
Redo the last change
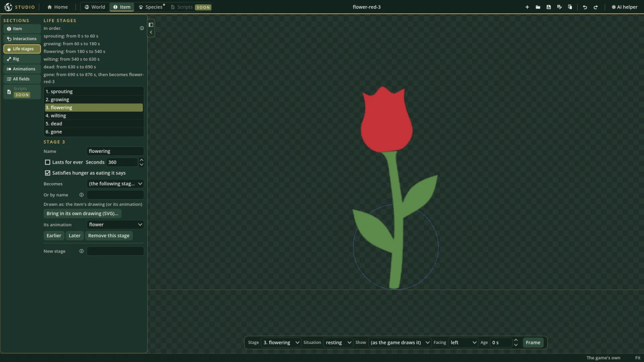[596, 7]
